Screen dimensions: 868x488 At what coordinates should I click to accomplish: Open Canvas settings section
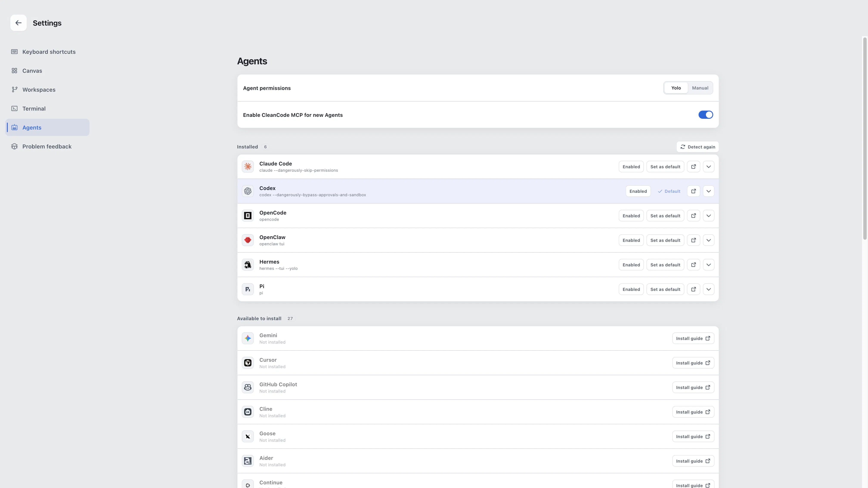point(48,71)
